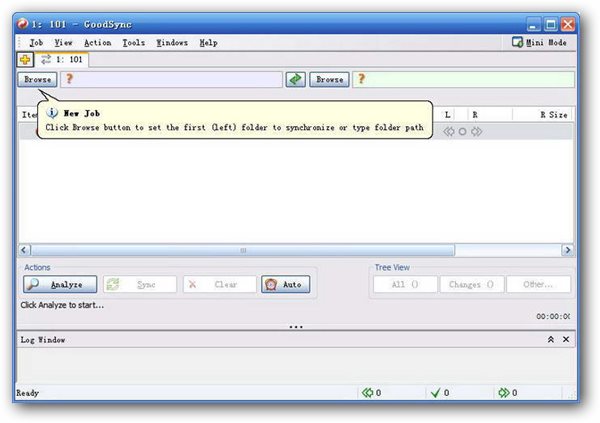Click the three-dot splitter above Log Window

(296, 327)
